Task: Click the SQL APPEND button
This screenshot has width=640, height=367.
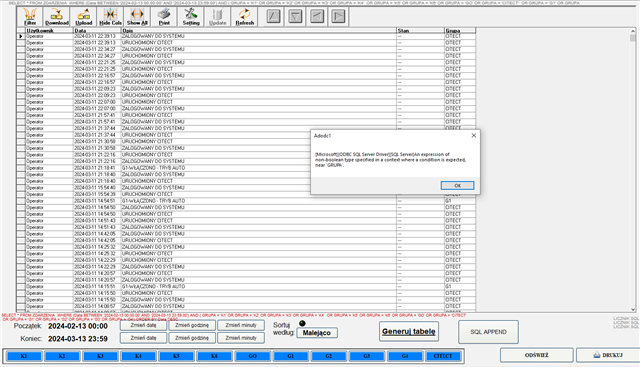Action: (488, 332)
